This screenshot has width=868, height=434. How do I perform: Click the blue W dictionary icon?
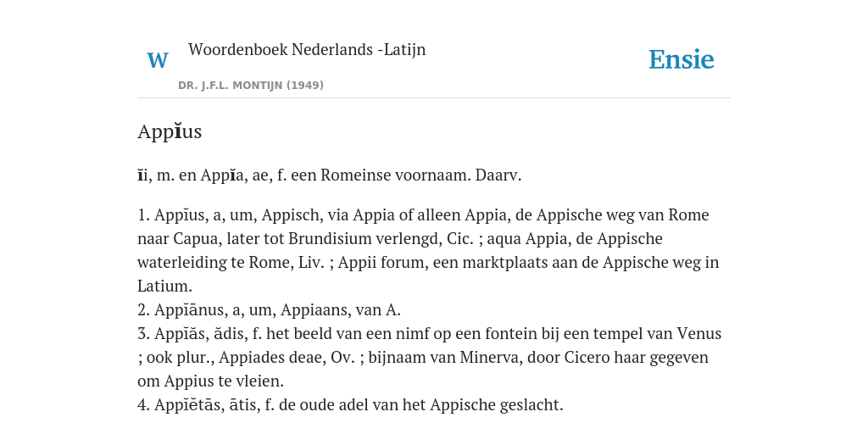[x=158, y=60]
